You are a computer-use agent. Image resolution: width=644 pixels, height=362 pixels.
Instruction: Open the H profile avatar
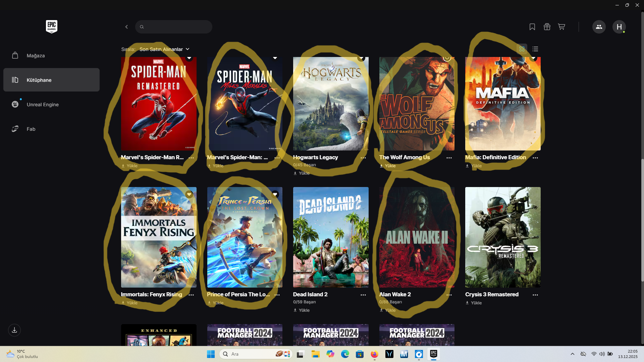point(619,27)
